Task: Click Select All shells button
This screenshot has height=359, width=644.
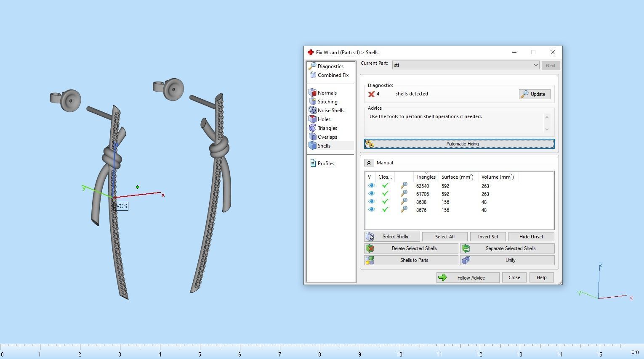Action: click(x=445, y=237)
